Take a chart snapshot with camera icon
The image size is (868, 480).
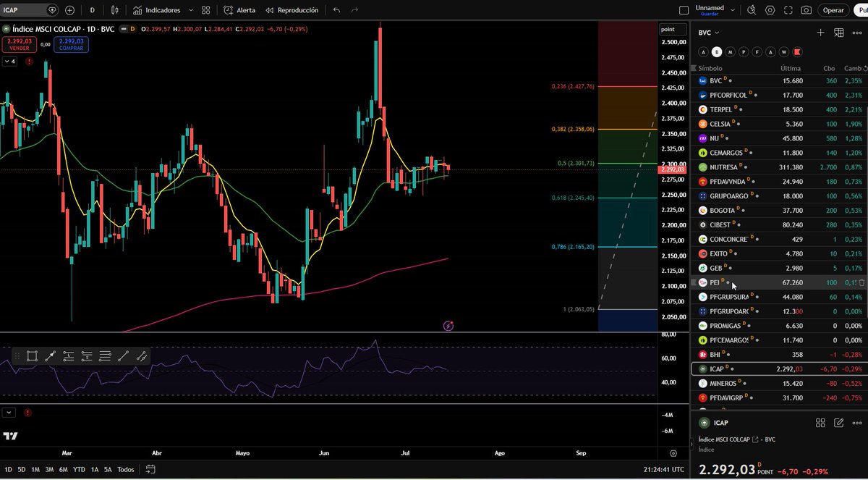[806, 10]
